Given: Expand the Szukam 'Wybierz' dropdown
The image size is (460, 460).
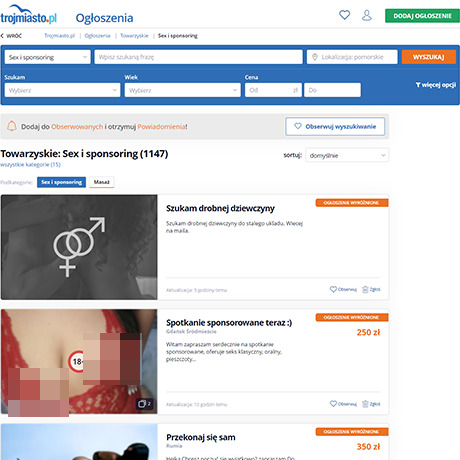Looking at the screenshot, I should coord(62,90).
